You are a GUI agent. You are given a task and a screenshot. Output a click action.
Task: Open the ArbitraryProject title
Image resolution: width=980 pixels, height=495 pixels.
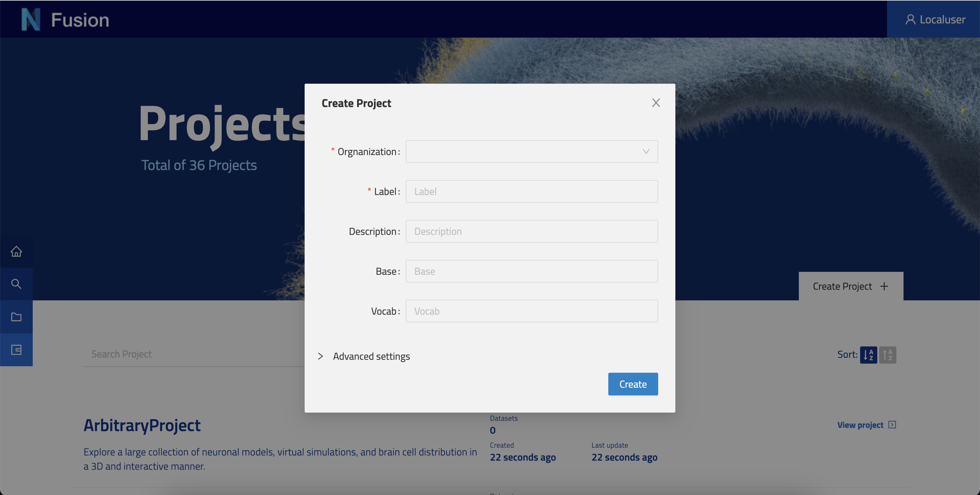[142, 426]
